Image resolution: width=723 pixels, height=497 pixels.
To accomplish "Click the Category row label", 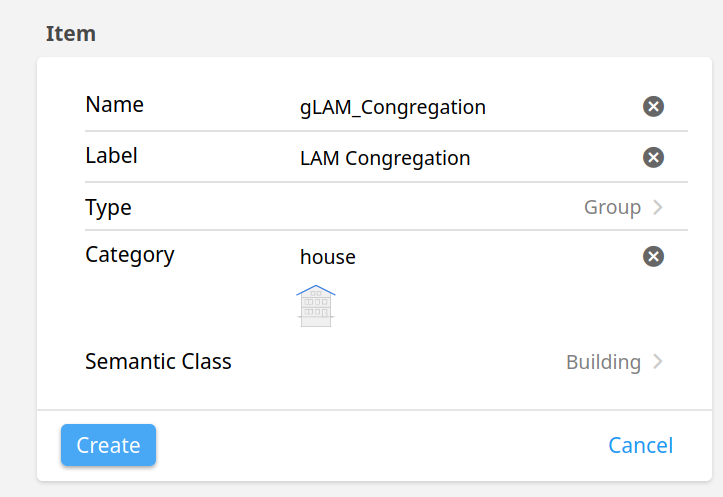I will point(130,255).
